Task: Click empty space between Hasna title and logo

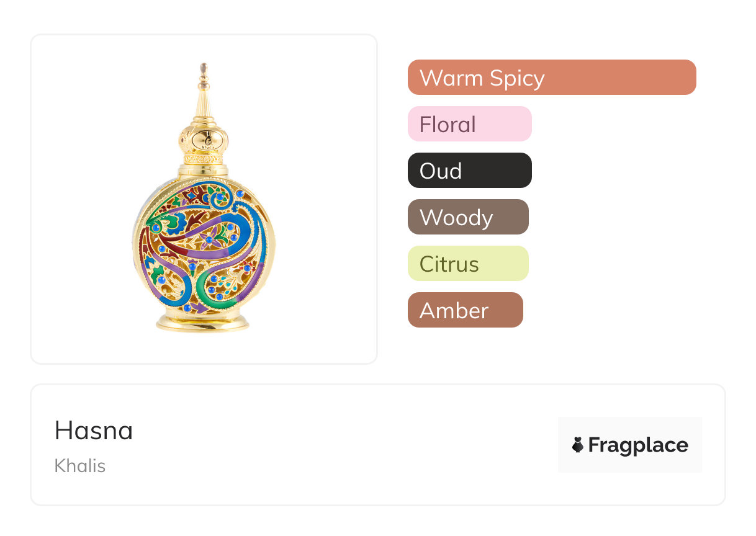Action: [x=341, y=445]
